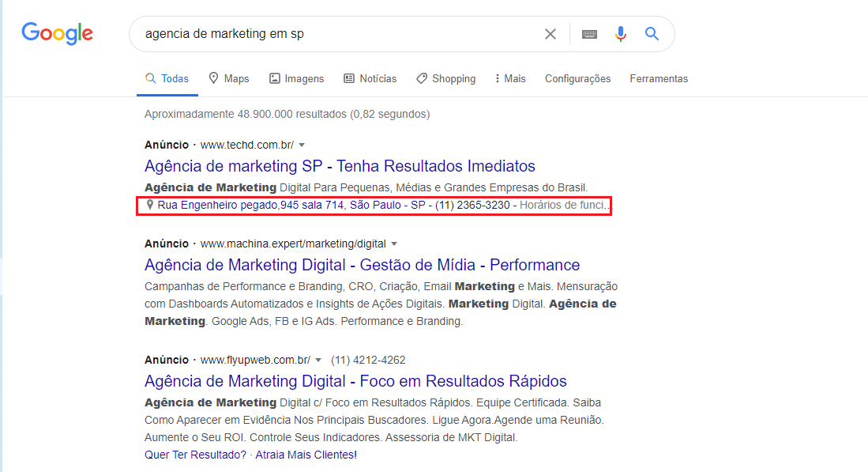Open the Notícias tab
Image resolution: width=868 pixels, height=472 pixels.
370,79
